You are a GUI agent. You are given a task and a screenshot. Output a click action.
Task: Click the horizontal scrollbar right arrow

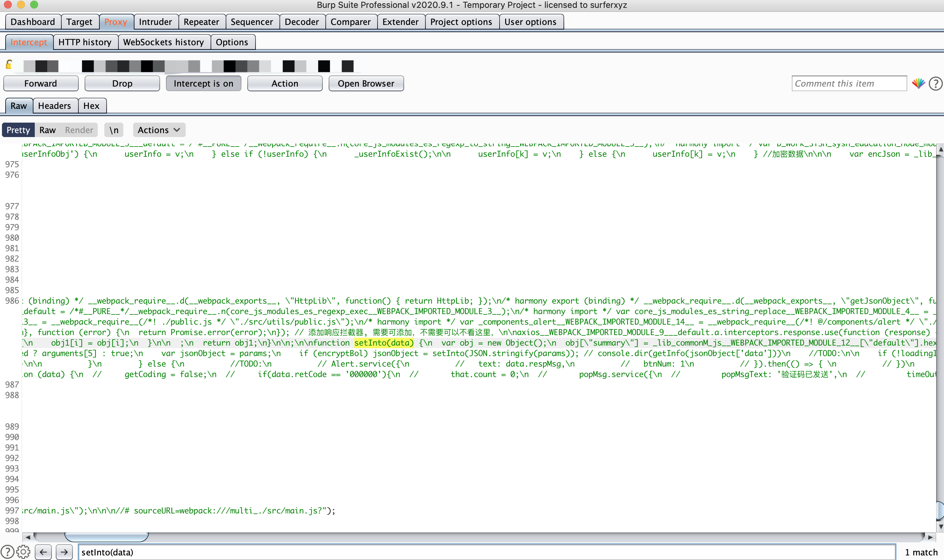click(x=930, y=537)
